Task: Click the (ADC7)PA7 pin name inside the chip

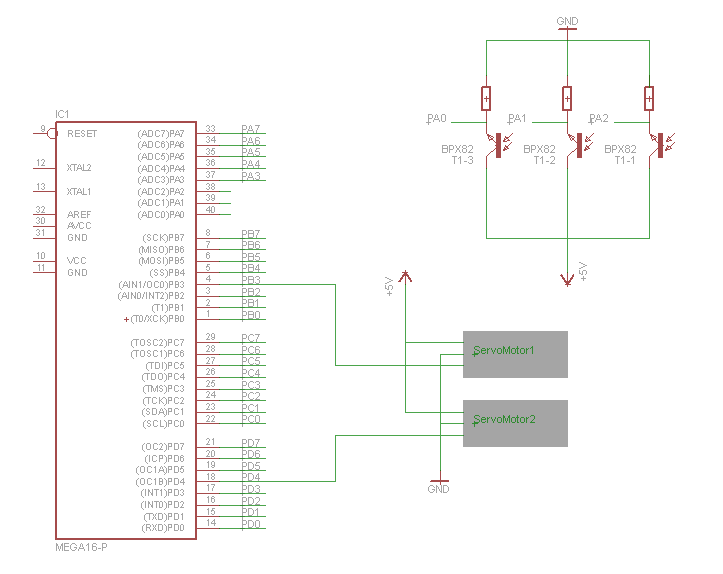Action: pyautogui.click(x=160, y=134)
